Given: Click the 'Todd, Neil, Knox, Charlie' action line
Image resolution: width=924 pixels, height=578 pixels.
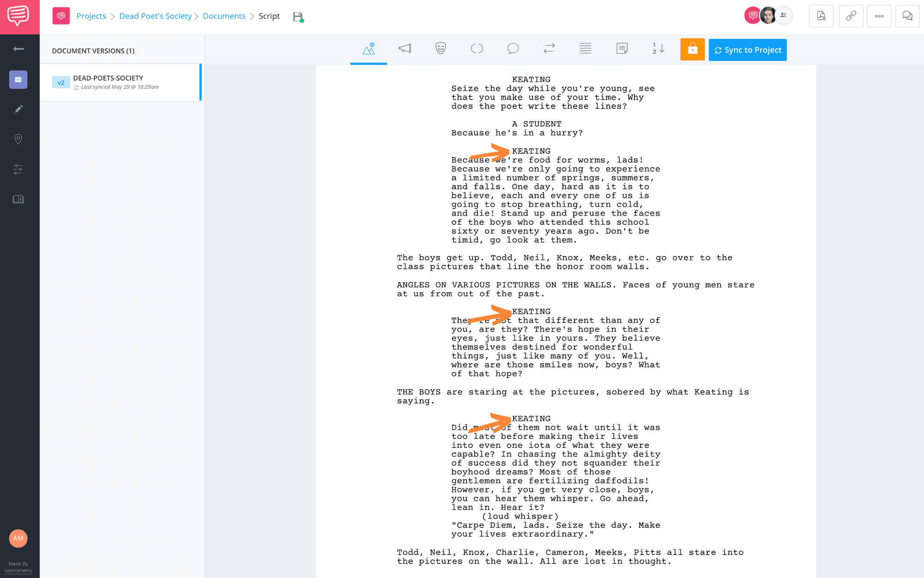Looking at the screenshot, I should point(570,557).
